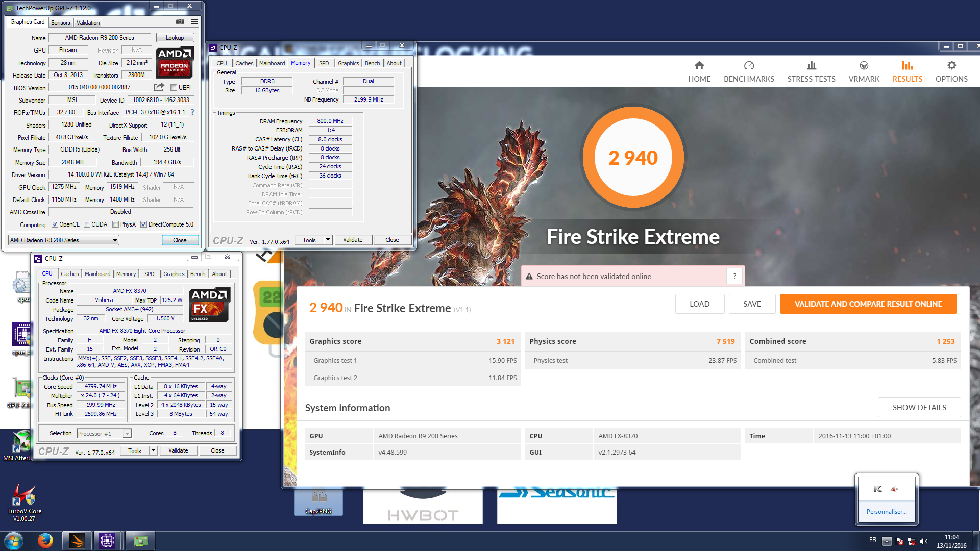The height and width of the screenshot is (551, 980).
Task: Open the Processor #1 selection dropdown
Action: click(x=104, y=433)
